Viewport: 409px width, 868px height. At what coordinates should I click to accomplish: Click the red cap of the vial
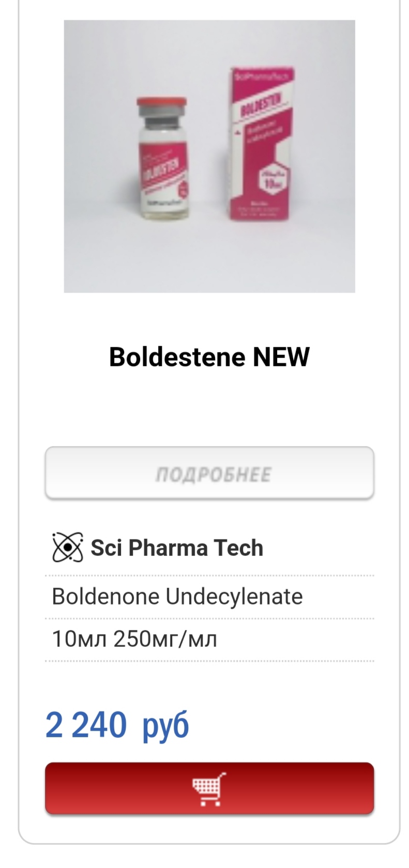(161, 102)
